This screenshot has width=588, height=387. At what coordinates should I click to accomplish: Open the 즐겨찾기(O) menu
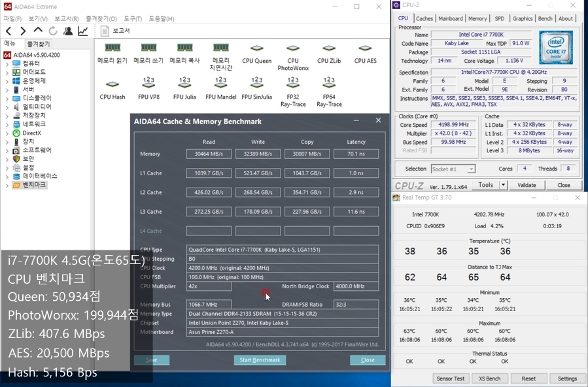pos(101,19)
